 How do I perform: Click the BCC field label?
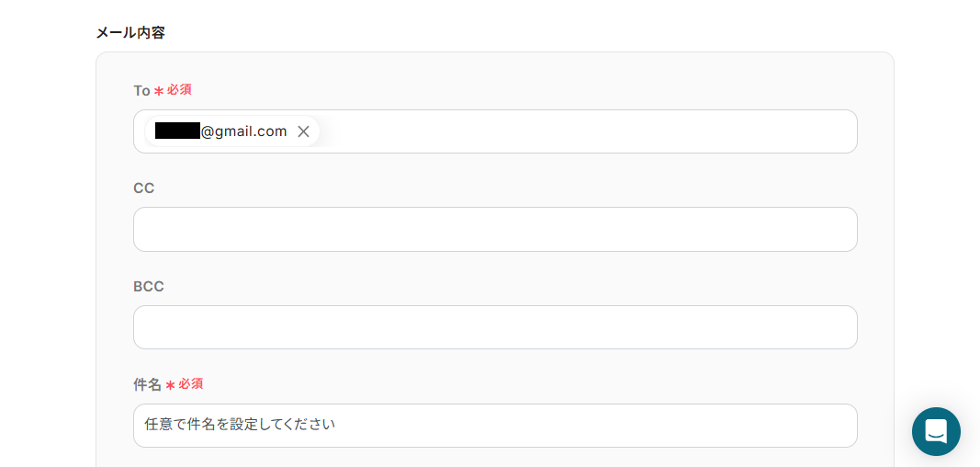[149, 287]
